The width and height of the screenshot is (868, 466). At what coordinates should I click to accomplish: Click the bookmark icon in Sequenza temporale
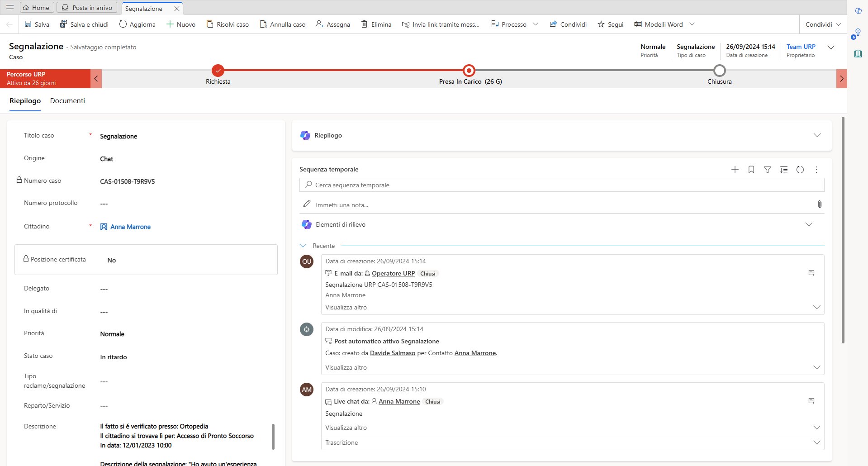[x=751, y=170]
